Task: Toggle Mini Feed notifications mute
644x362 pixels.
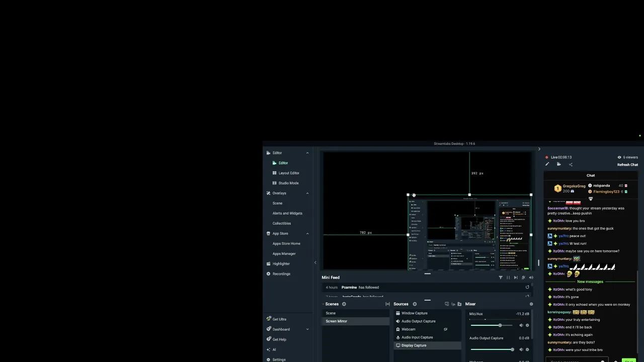Action: [x=523, y=278]
